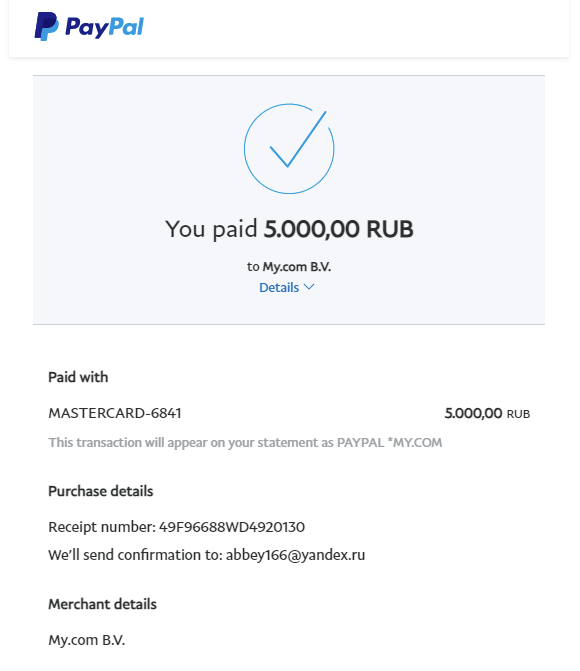This screenshot has width=580, height=671.
Task: Select the MASTERCARD-6841 payment method
Action: coord(115,413)
